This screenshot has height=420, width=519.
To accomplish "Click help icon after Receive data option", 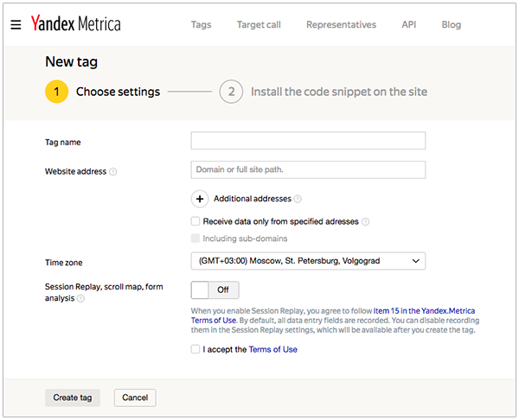I will [x=366, y=222].
